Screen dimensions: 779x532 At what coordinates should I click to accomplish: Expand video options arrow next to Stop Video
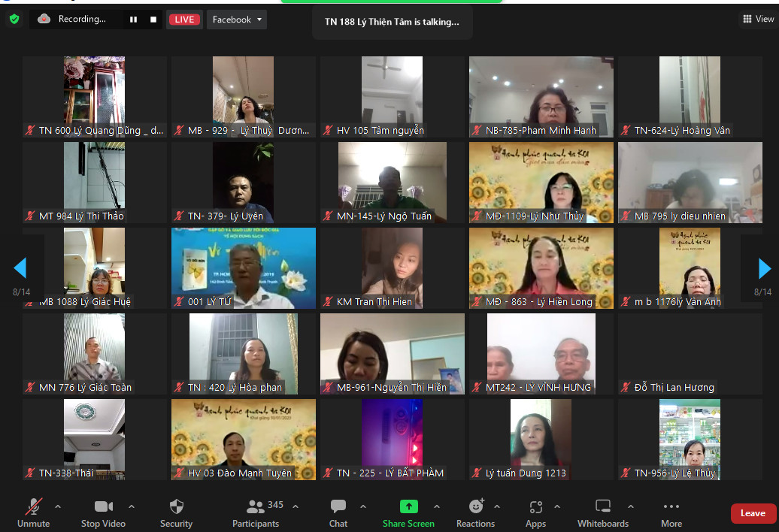coord(132,506)
